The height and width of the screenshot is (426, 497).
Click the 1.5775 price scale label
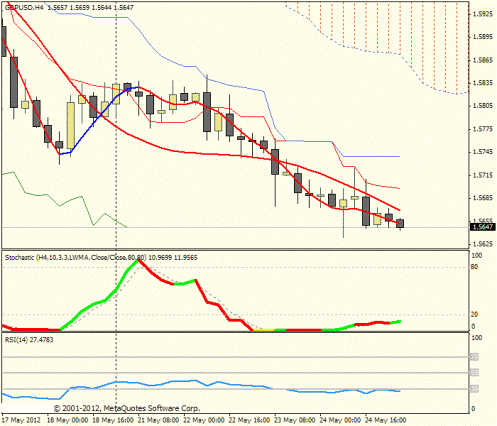[483, 129]
